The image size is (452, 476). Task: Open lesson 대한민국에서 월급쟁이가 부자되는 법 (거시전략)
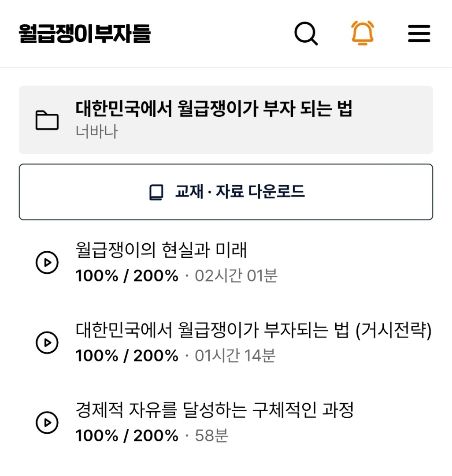pyautogui.click(x=254, y=330)
